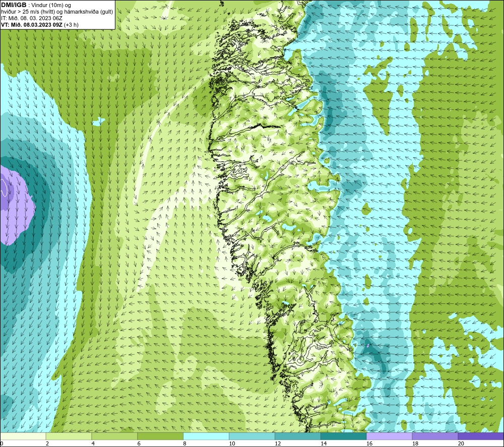Click the legend scale label 16
504x447 pixels.
[369, 444]
